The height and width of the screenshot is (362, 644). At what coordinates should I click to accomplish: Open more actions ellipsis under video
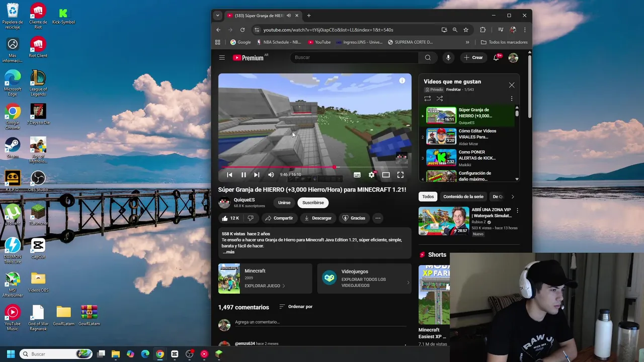coord(377,218)
